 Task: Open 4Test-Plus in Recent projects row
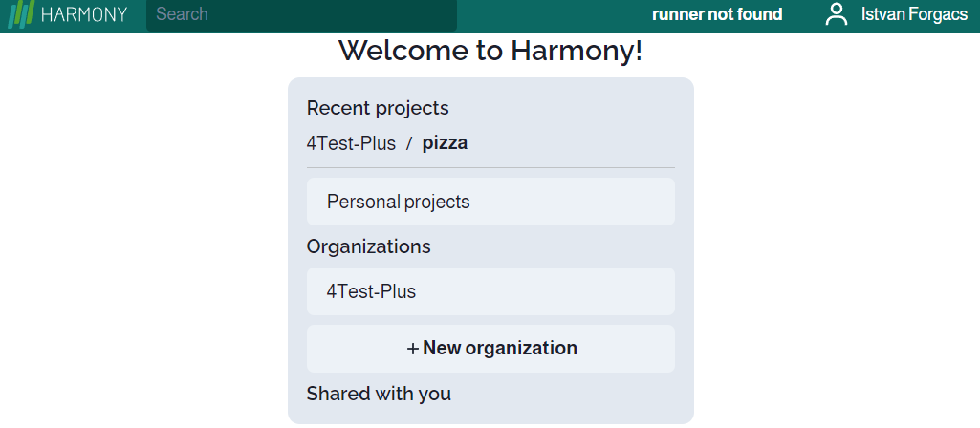tap(351, 143)
